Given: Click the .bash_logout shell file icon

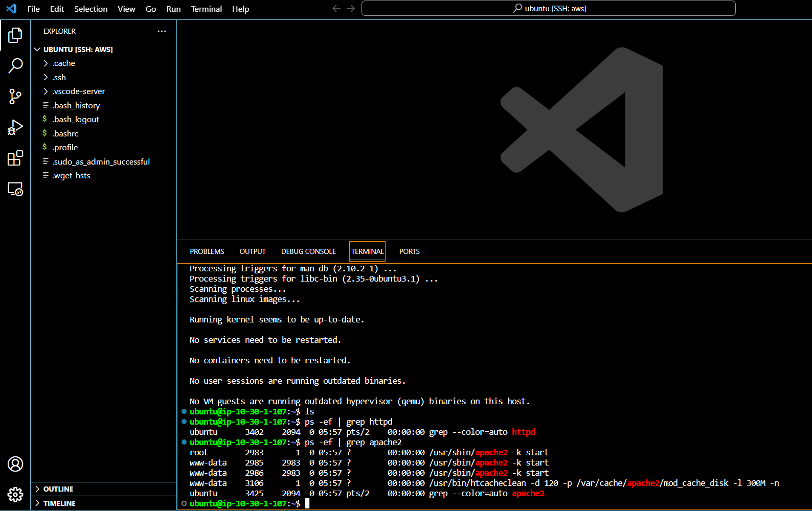Looking at the screenshot, I should coord(45,119).
